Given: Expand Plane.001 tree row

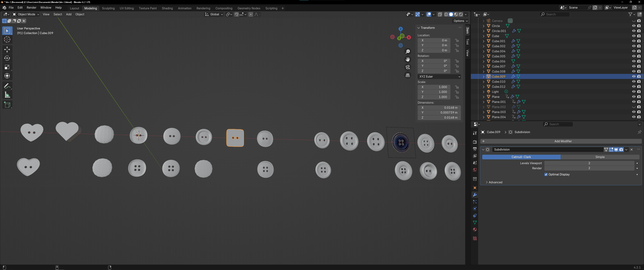Looking at the screenshot, I should point(484,102).
